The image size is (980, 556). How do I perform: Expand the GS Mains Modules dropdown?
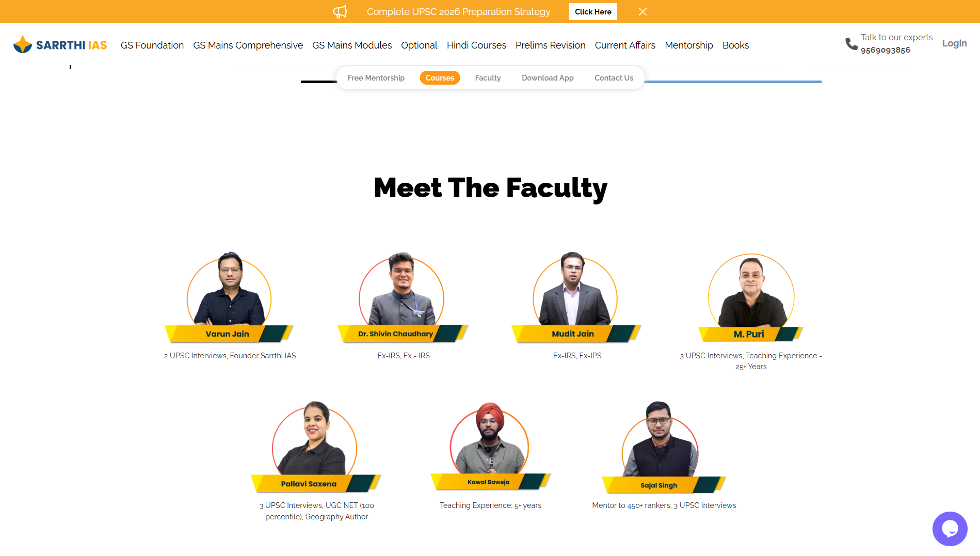pos(352,45)
